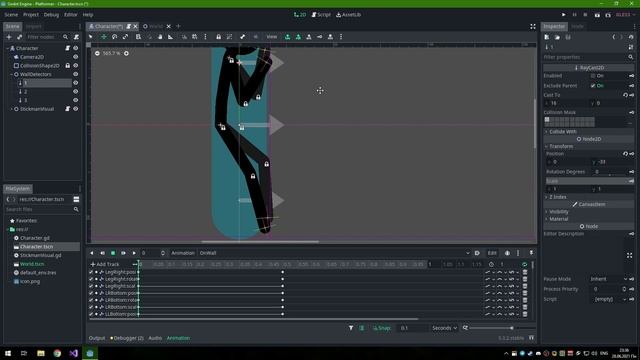Click search icon in Filter properties

pos(631,57)
